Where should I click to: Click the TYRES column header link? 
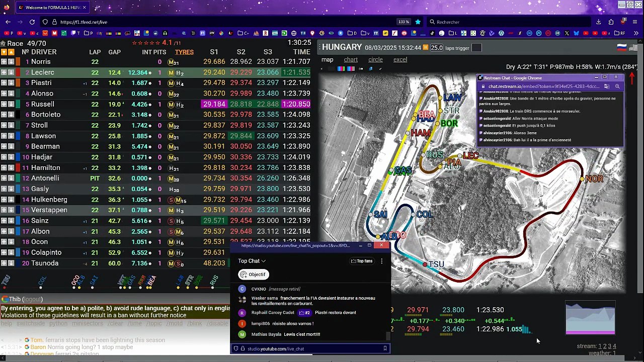(184, 52)
